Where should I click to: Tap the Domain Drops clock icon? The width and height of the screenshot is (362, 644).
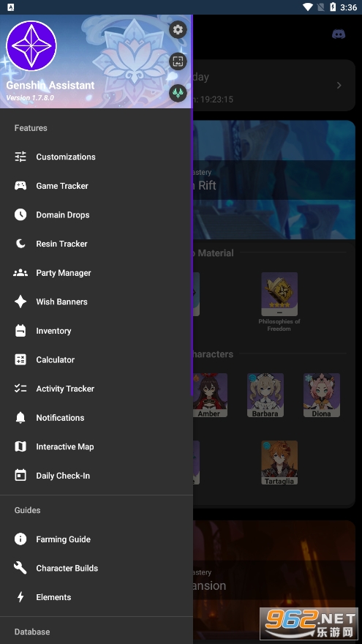20,214
